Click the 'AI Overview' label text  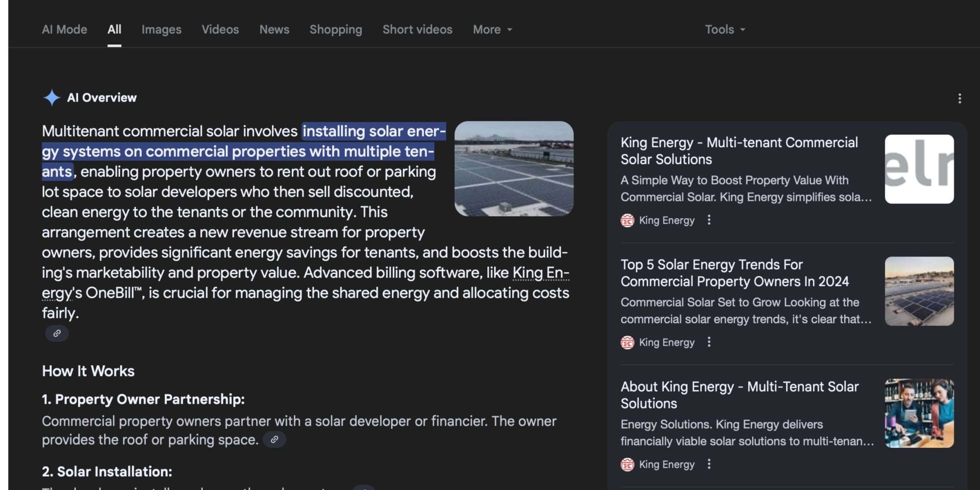[x=102, y=98]
